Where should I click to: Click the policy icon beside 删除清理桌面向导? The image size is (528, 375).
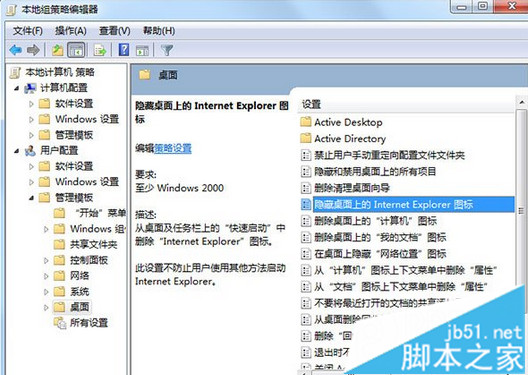(x=305, y=188)
